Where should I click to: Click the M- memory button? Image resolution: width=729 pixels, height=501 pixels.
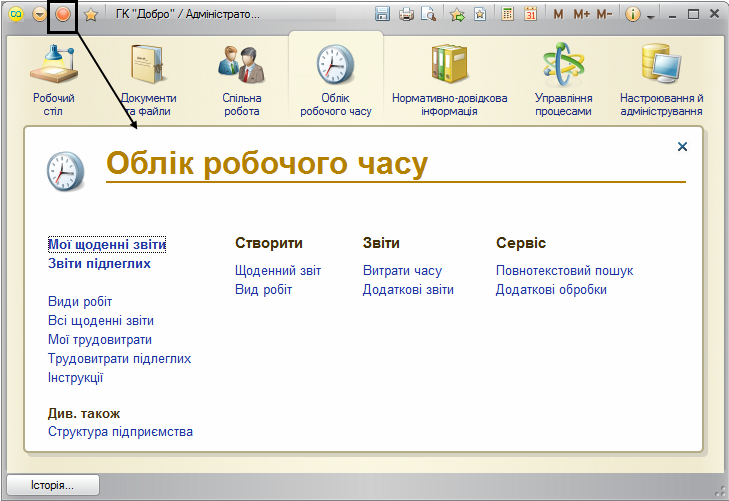pos(604,15)
